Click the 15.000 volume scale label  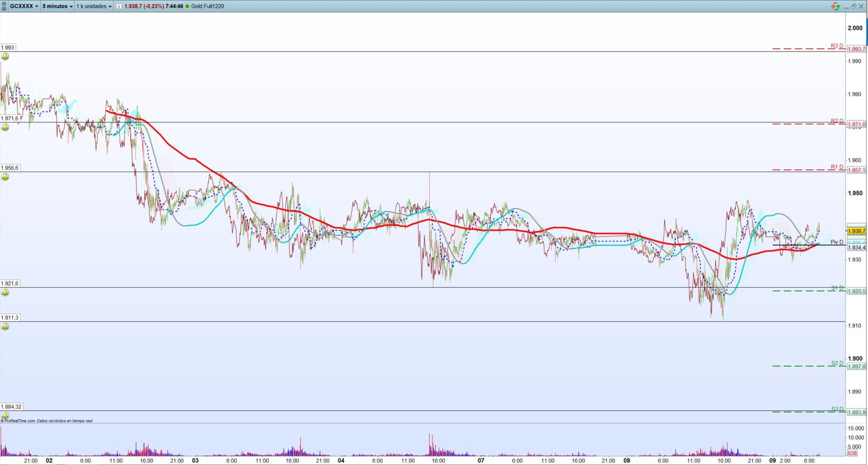856,428
